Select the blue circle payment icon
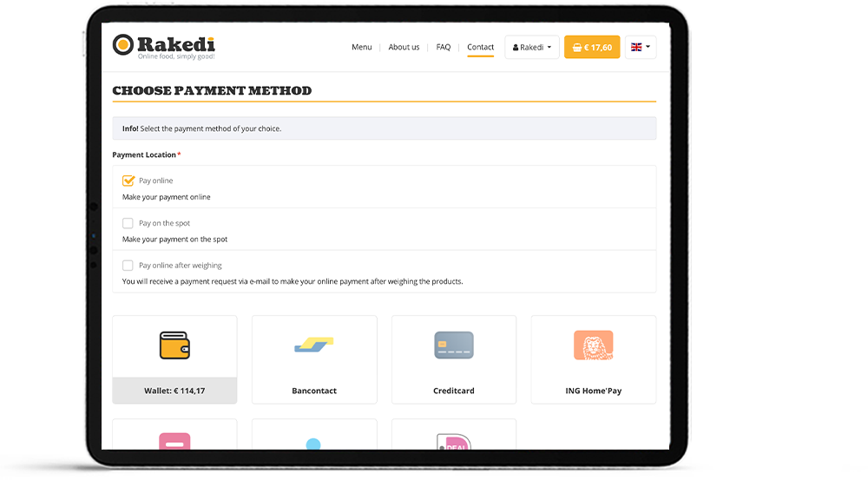 [313, 444]
